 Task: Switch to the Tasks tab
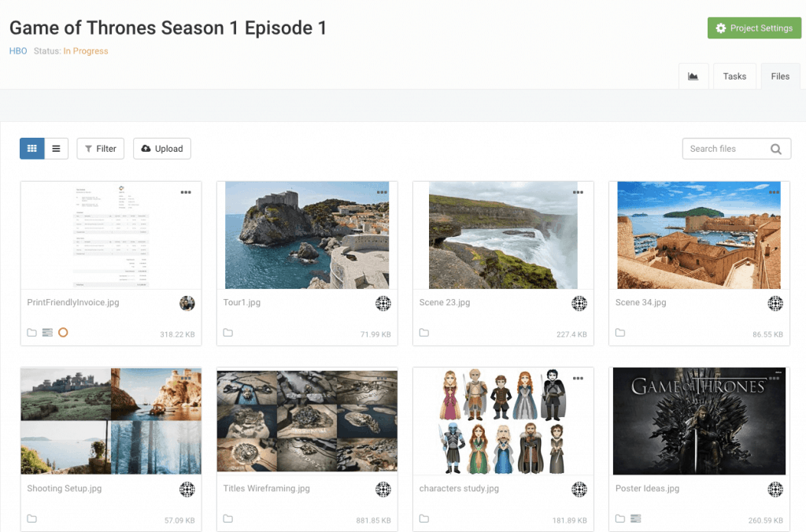734,76
